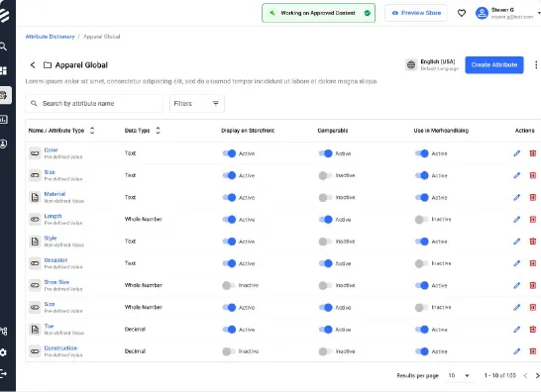Toggle Use in Merchandising for Length

pyautogui.click(x=422, y=220)
